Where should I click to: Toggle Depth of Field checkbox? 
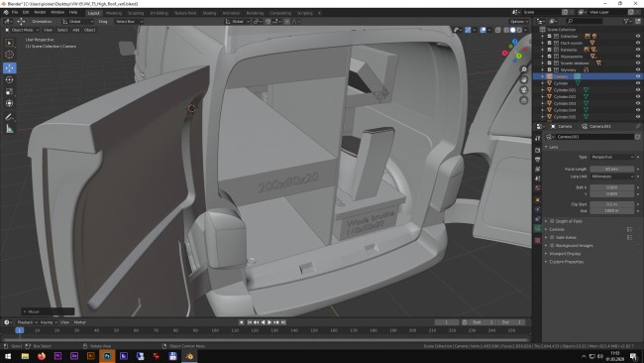tap(552, 221)
